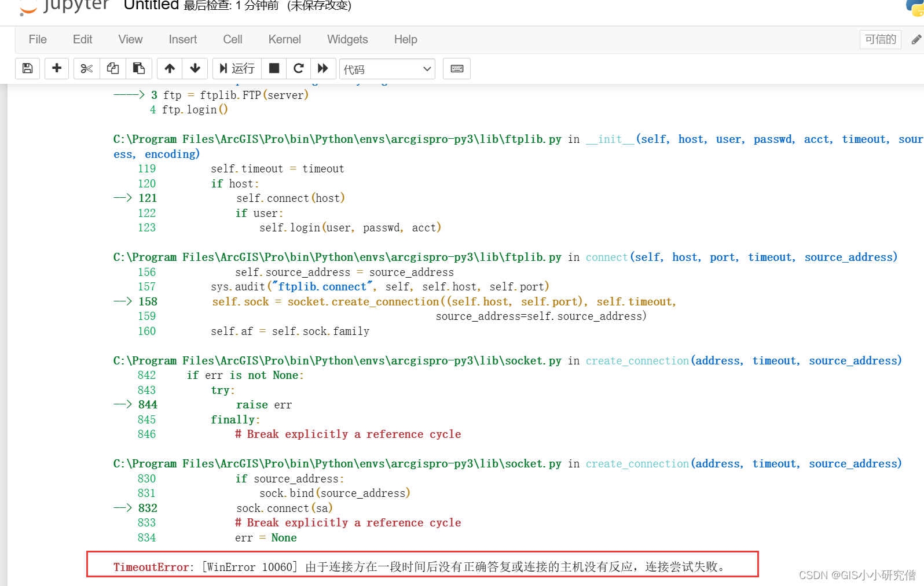Click line 158 'self.sock = socket.create_connection'
Viewport: 924px width, 586px height.
click(444, 301)
